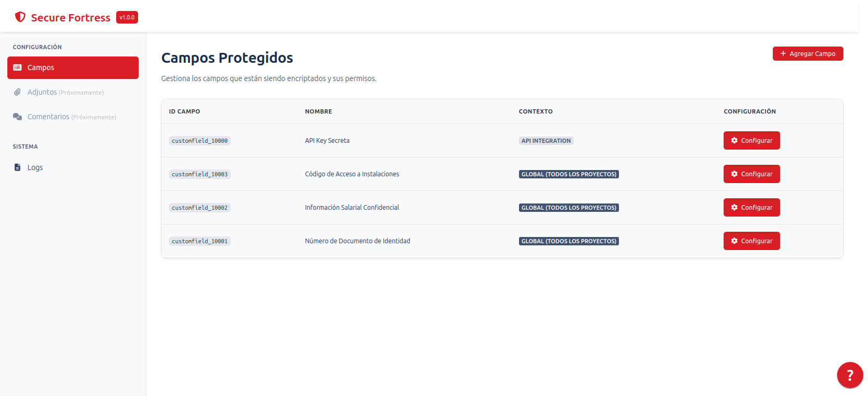
Task: Click the customfield_10001 ID badge
Action: [200, 241]
